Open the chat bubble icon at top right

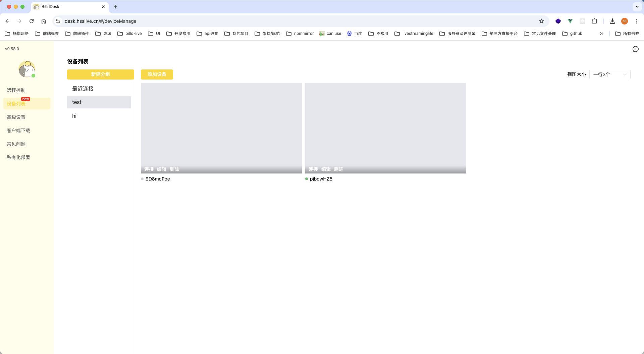click(636, 49)
